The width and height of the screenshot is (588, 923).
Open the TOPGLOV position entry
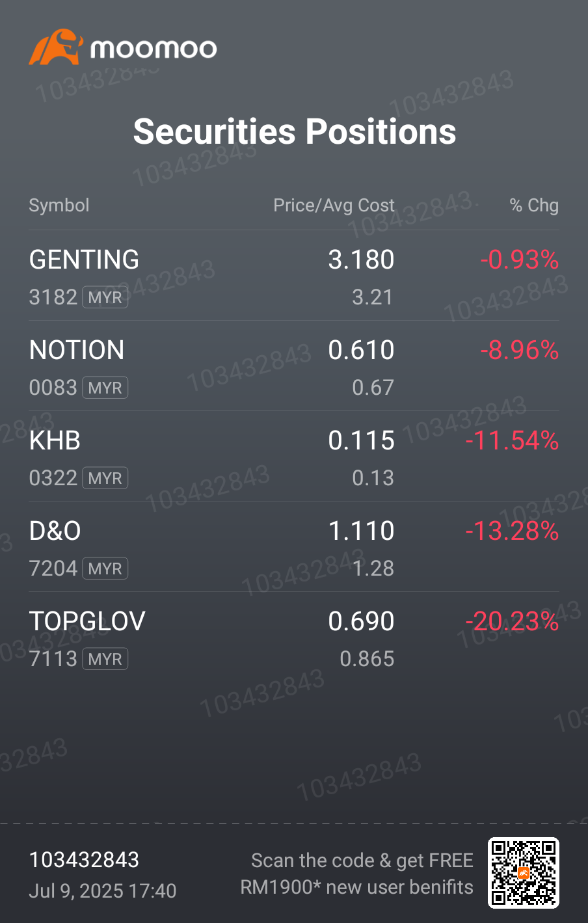[294, 637]
